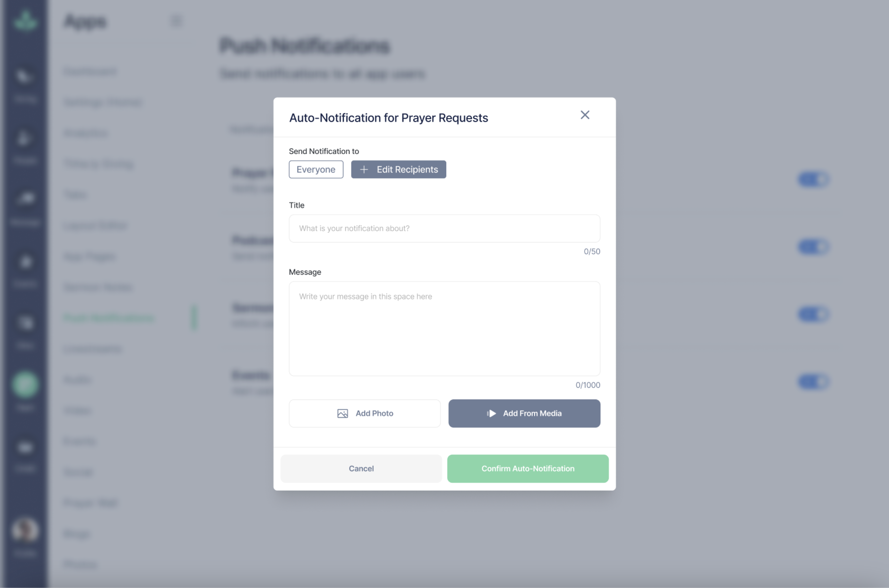Open the green Push Notifications menu item
This screenshot has width=889, height=588.
[x=109, y=318]
